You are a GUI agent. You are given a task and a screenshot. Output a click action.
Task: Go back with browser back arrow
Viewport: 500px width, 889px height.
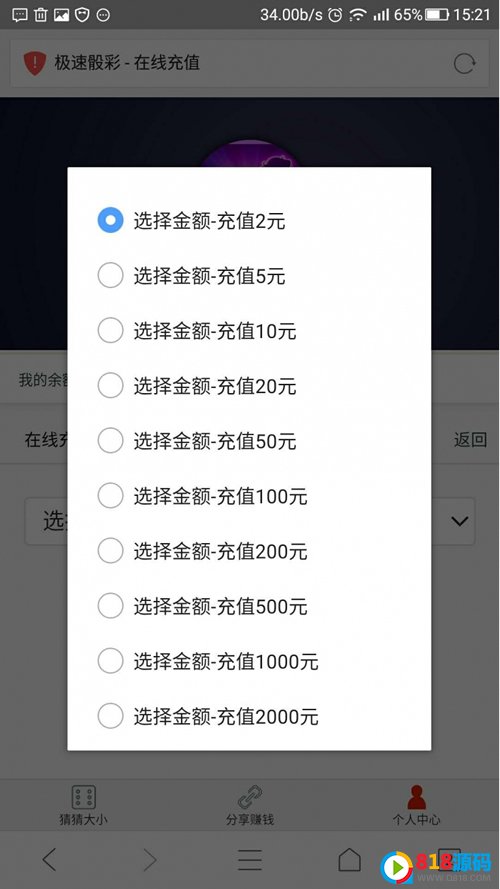pyautogui.click(x=50, y=860)
